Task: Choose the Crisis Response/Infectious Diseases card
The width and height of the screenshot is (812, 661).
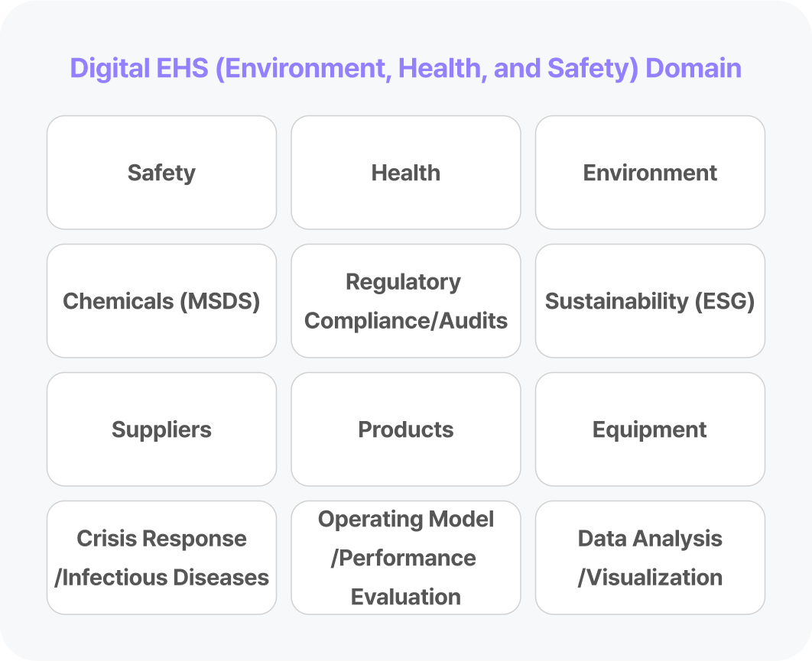Action: 161,558
